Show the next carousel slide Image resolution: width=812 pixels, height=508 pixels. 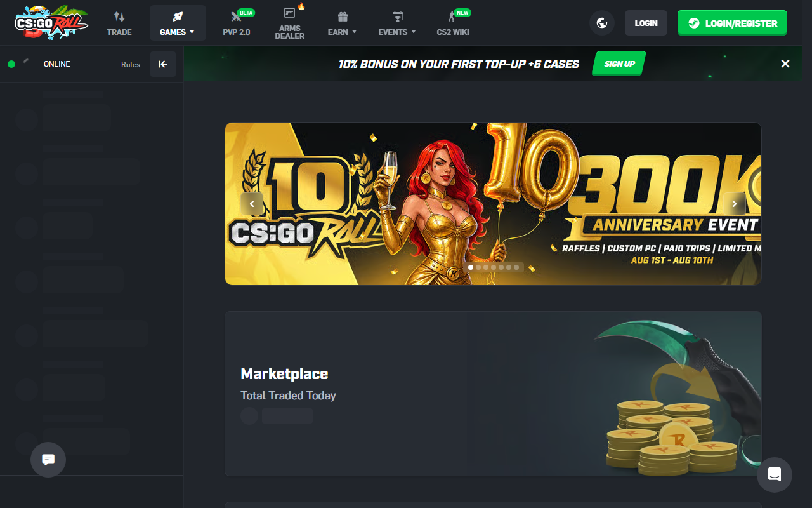[735, 204]
